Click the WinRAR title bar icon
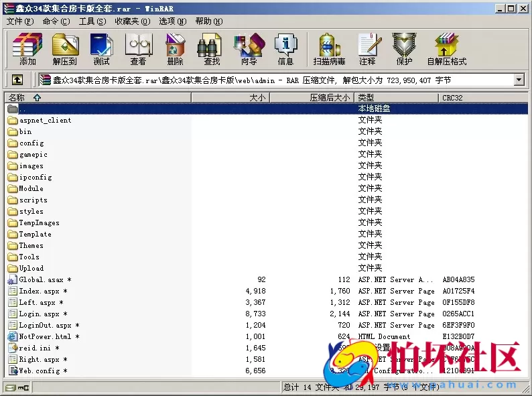Viewport: 532px width, 396px height. click(9, 9)
